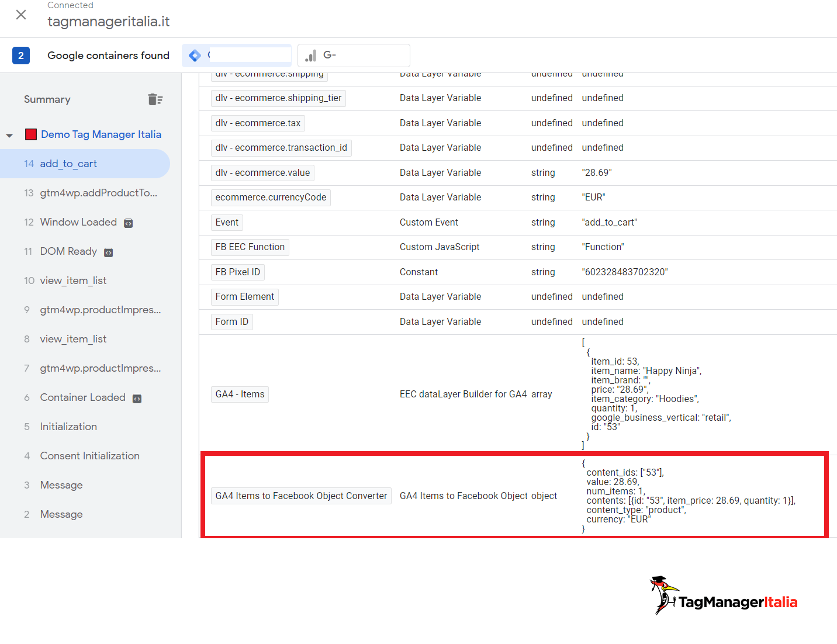The height and width of the screenshot is (644, 837).
Task: Click the Constant type cell
Action: (418, 272)
